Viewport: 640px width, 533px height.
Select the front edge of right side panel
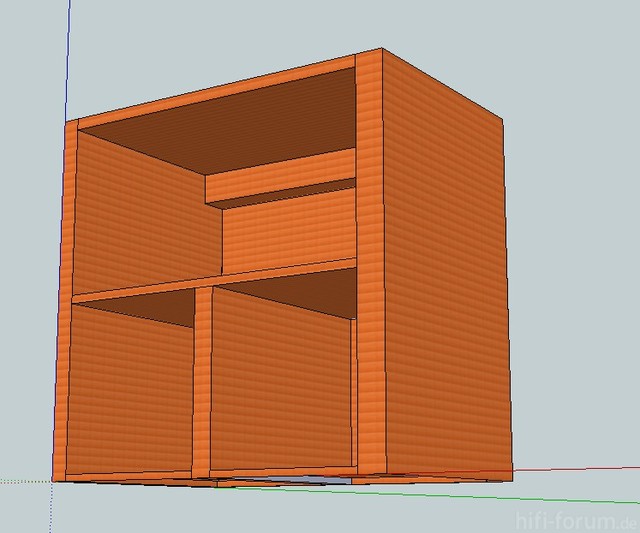point(370,261)
